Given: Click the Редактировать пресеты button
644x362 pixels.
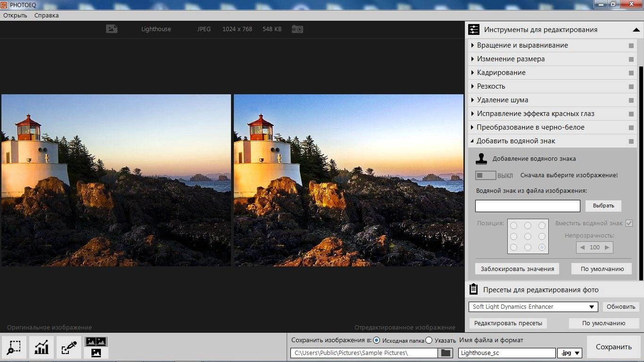Looking at the screenshot, I should pyautogui.click(x=508, y=323).
